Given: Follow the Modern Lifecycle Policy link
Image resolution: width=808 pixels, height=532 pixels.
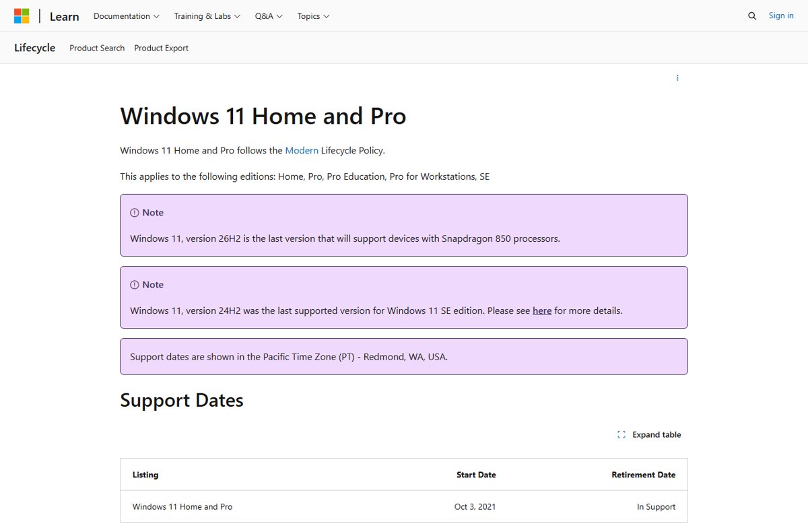Looking at the screenshot, I should point(302,150).
